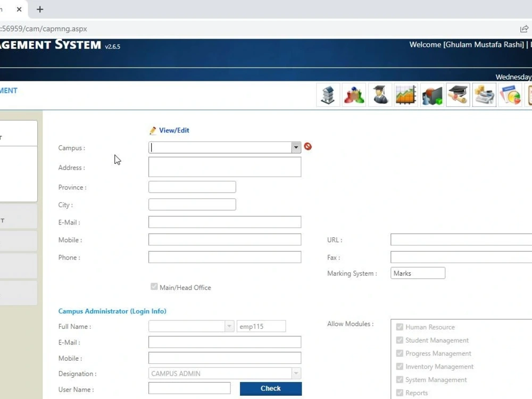
Task: Open the reports pie chart icon
Action: click(x=510, y=95)
